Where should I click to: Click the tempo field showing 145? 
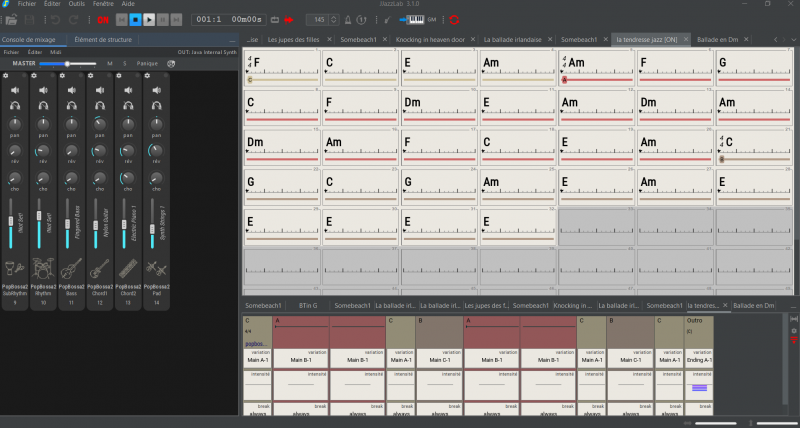tap(319, 19)
